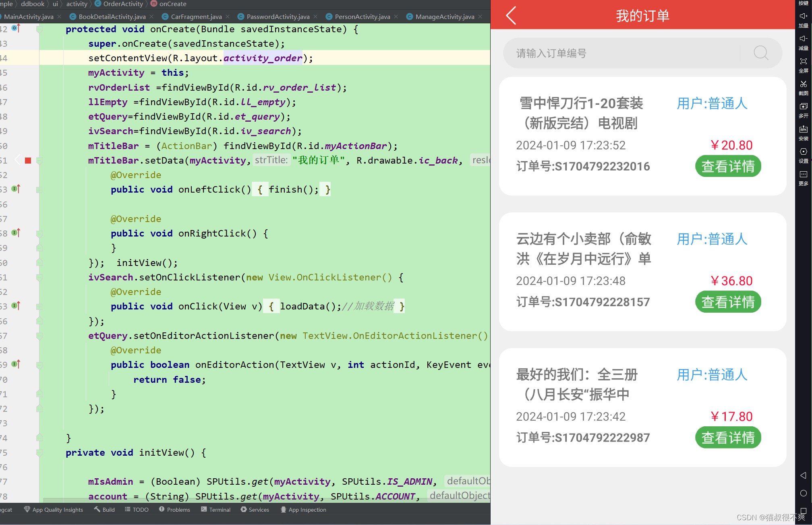Click 用户:普通人 on the 云边有个小卖部 order
The width and height of the screenshot is (812, 525).
pos(712,239)
